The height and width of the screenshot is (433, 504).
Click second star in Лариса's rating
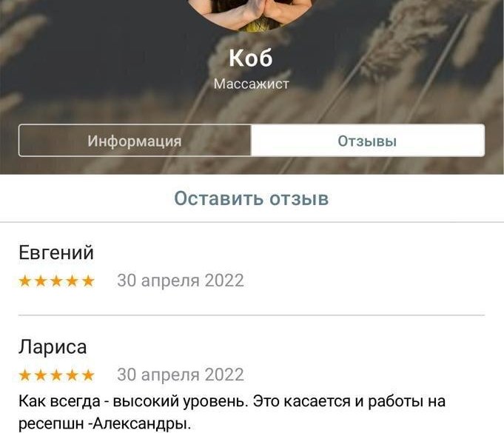pyautogui.click(x=41, y=375)
